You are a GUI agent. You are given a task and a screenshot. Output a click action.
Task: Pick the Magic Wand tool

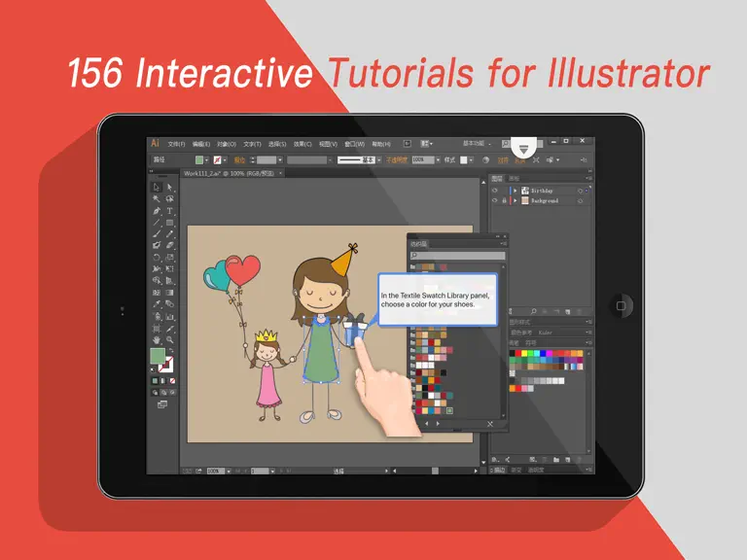(157, 199)
